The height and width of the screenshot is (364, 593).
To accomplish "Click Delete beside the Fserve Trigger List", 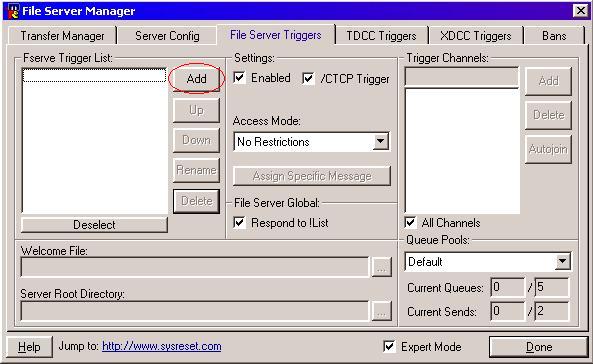I will (x=196, y=201).
